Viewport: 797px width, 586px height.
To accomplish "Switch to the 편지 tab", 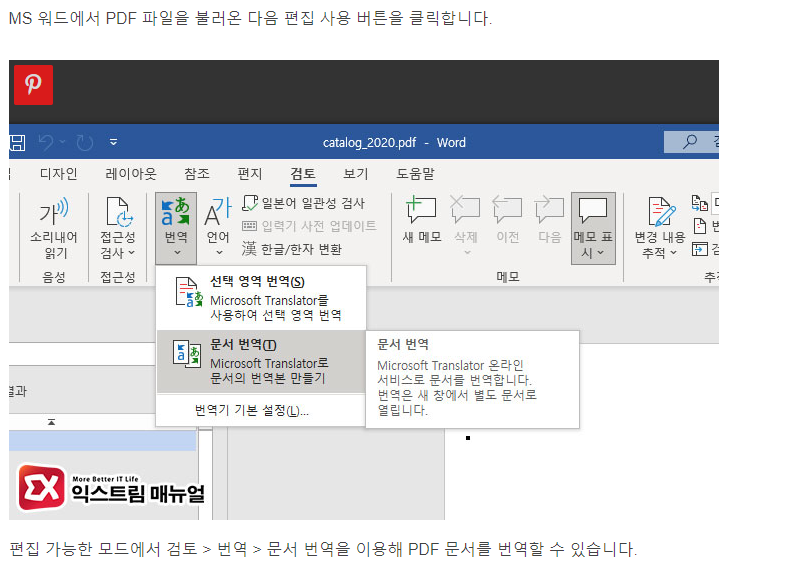I will click(x=250, y=174).
